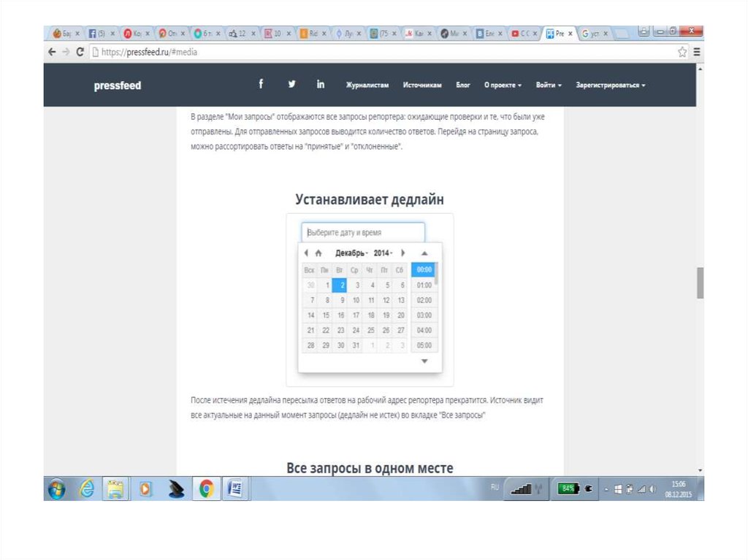This screenshot has width=748, height=560.
Task: Click the heading Все запросы в одном месте
Action: [370, 468]
